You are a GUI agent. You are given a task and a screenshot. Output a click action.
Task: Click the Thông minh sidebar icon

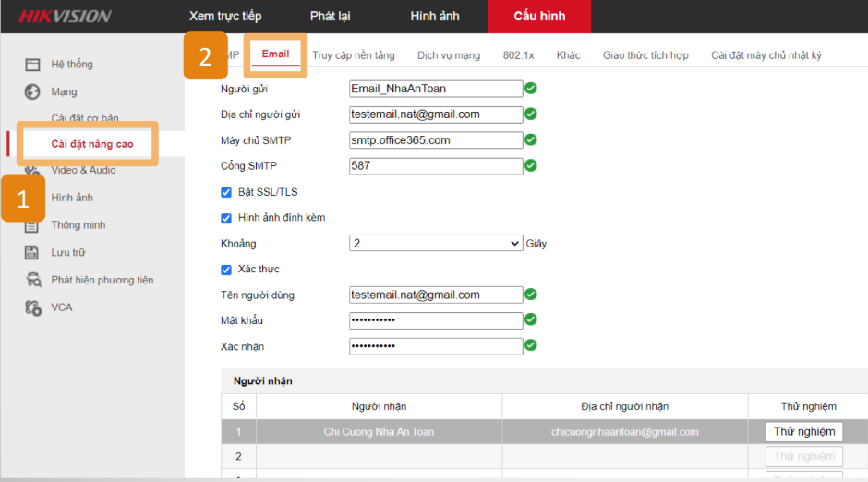point(32,225)
